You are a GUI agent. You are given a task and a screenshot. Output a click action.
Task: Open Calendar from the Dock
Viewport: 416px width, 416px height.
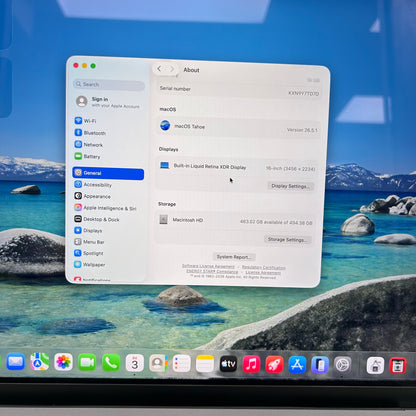tap(135, 363)
